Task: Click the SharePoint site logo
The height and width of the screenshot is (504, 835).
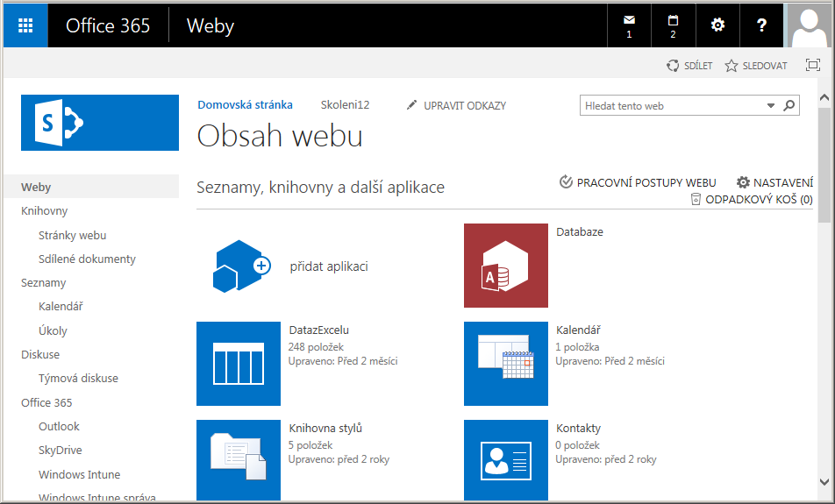Action: click(100, 123)
